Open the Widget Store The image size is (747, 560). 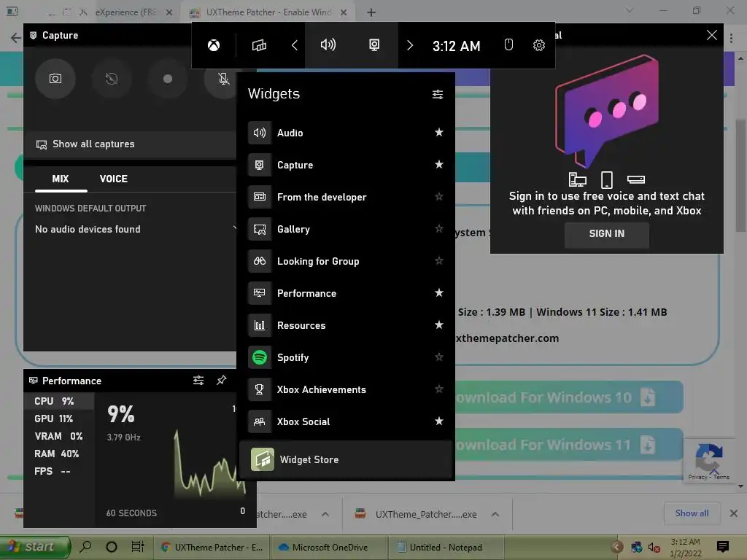[x=345, y=459]
